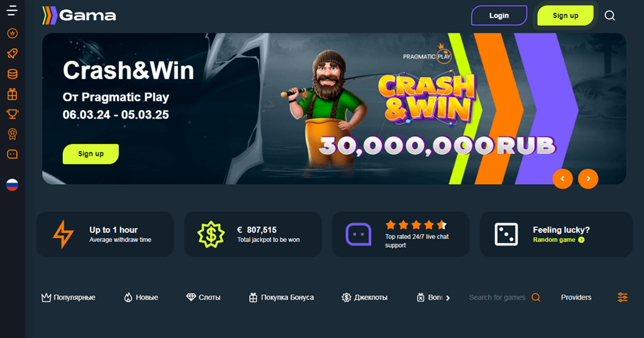
Task: Change language using the Russian flag icon
Action: click(x=13, y=185)
